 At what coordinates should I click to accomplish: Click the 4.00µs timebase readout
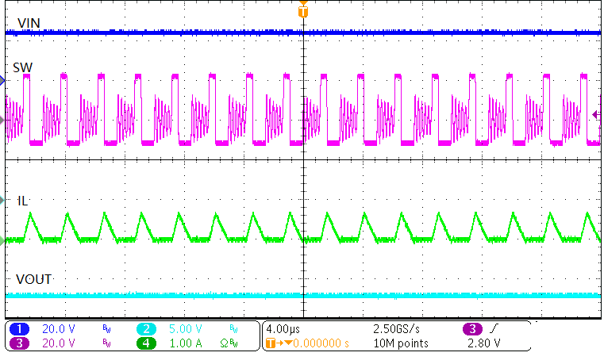(x=283, y=329)
